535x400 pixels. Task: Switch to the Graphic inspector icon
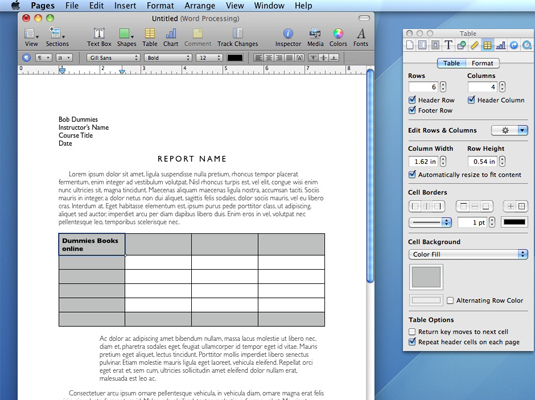tap(461, 45)
